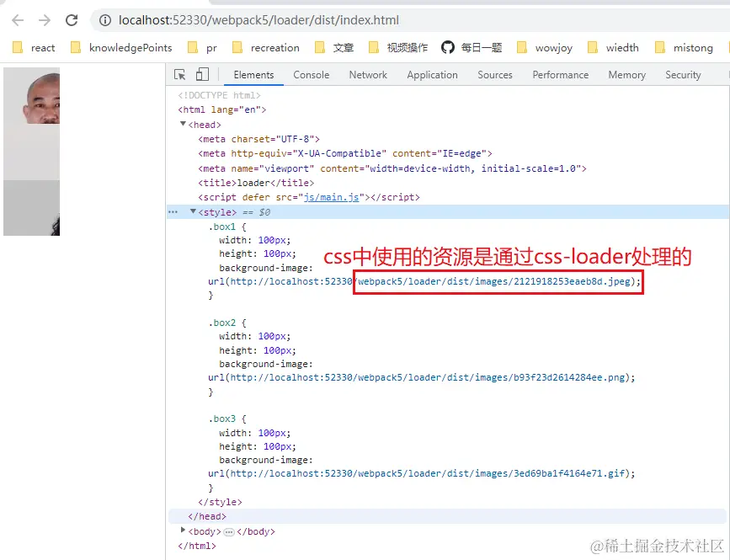Switch to the Console tab
The width and height of the screenshot is (730, 560).
click(311, 75)
